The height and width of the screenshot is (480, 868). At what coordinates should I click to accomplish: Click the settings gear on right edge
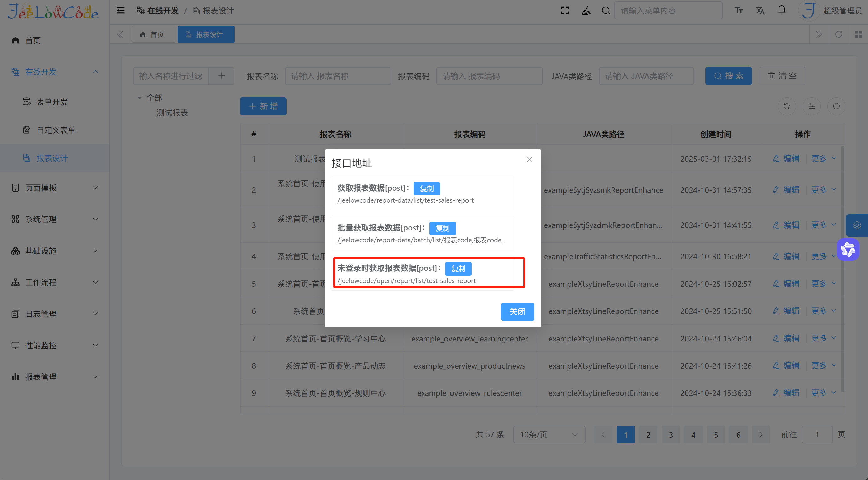click(857, 225)
